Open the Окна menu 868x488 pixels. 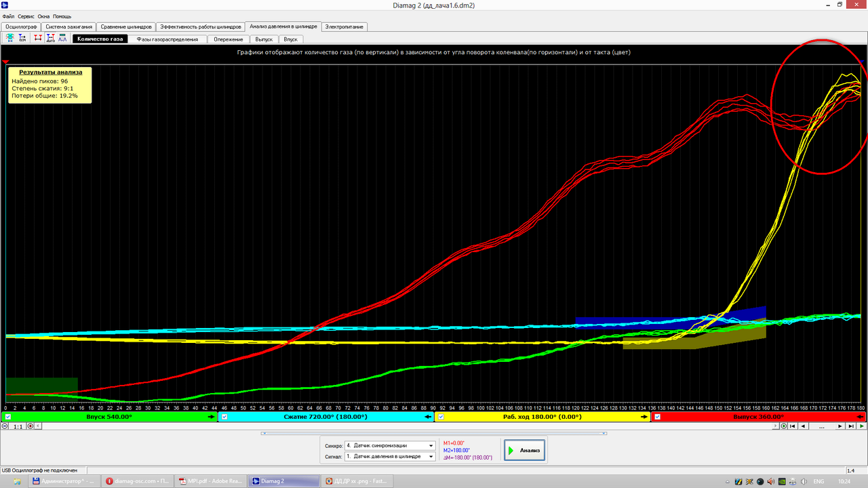pyautogui.click(x=43, y=16)
